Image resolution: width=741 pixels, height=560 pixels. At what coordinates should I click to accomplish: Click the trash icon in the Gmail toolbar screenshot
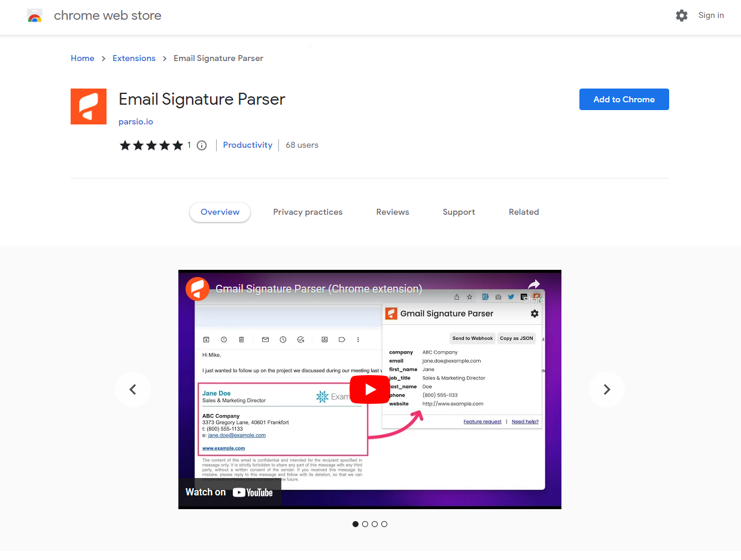coord(241,339)
